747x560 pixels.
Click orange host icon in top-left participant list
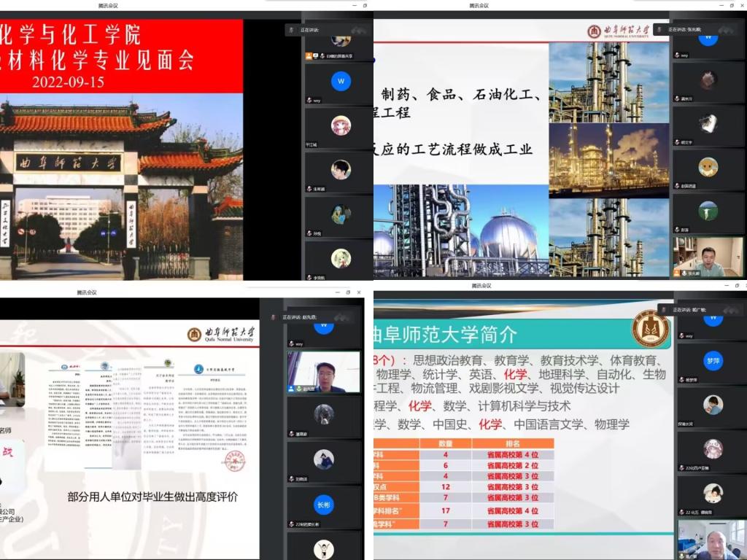pos(309,56)
